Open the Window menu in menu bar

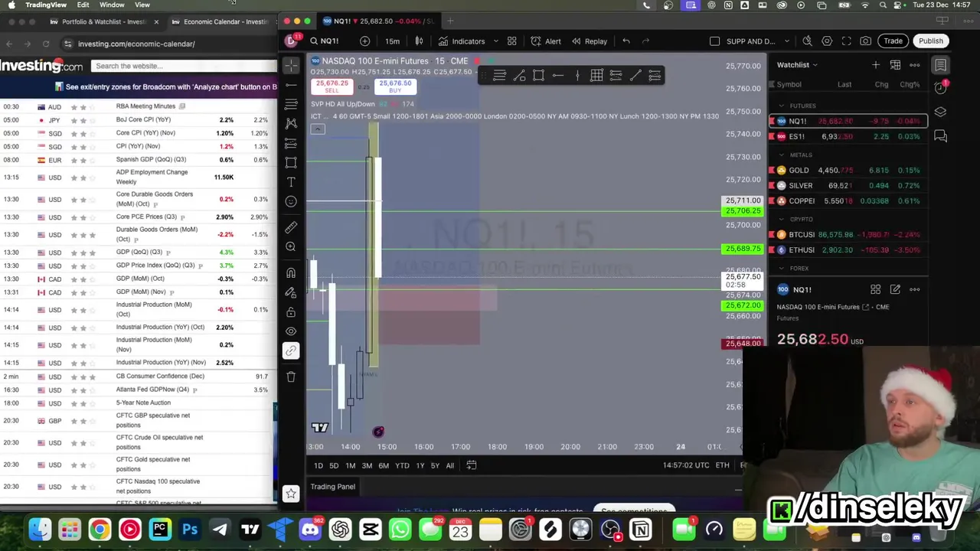(x=112, y=5)
